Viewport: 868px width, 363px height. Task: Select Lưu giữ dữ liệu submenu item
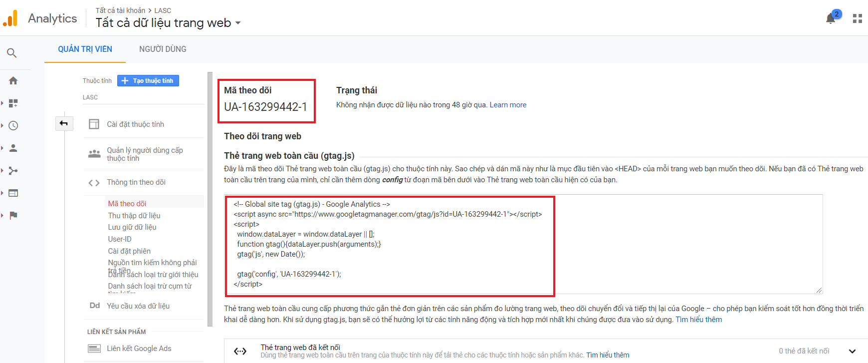tap(132, 227)
